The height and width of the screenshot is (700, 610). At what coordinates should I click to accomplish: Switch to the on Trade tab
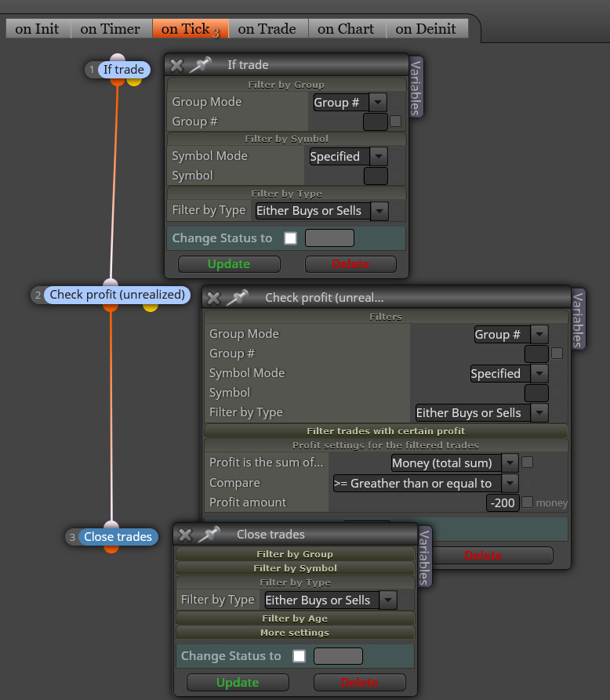[x=268, y=28]
